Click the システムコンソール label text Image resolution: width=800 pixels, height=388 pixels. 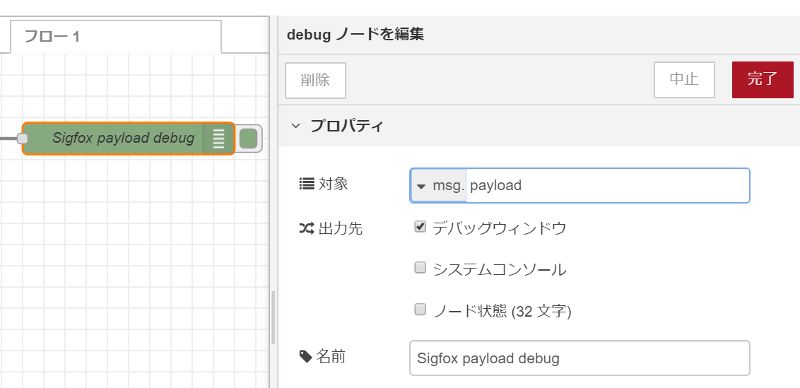tap(499, 269)
